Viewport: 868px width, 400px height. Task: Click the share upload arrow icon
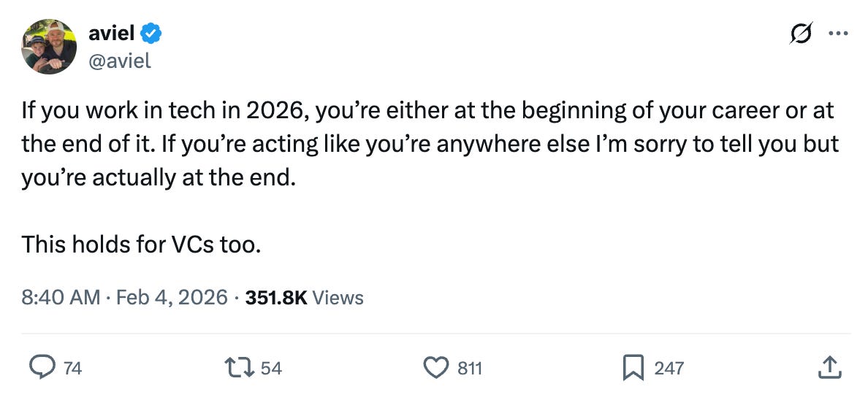(x=829, y=367)
